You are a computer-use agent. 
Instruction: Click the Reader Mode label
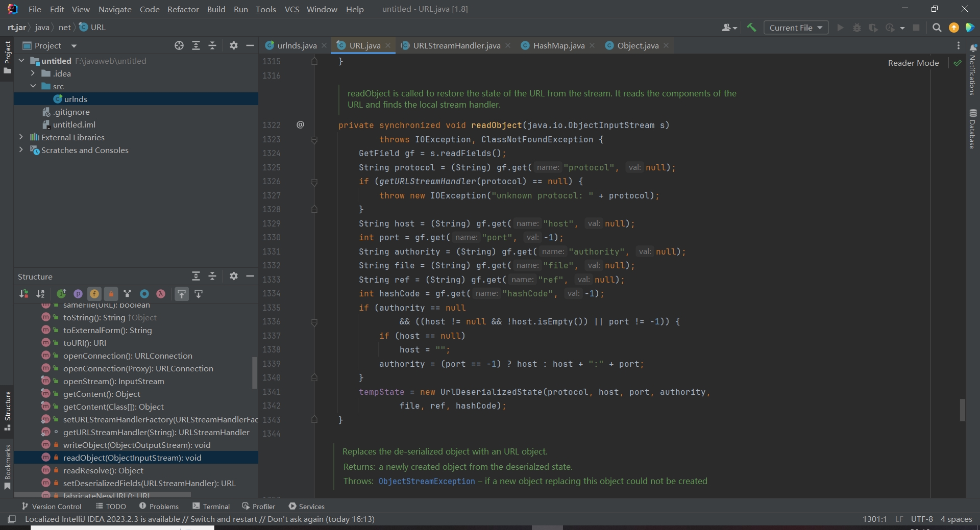pos(913,63)
